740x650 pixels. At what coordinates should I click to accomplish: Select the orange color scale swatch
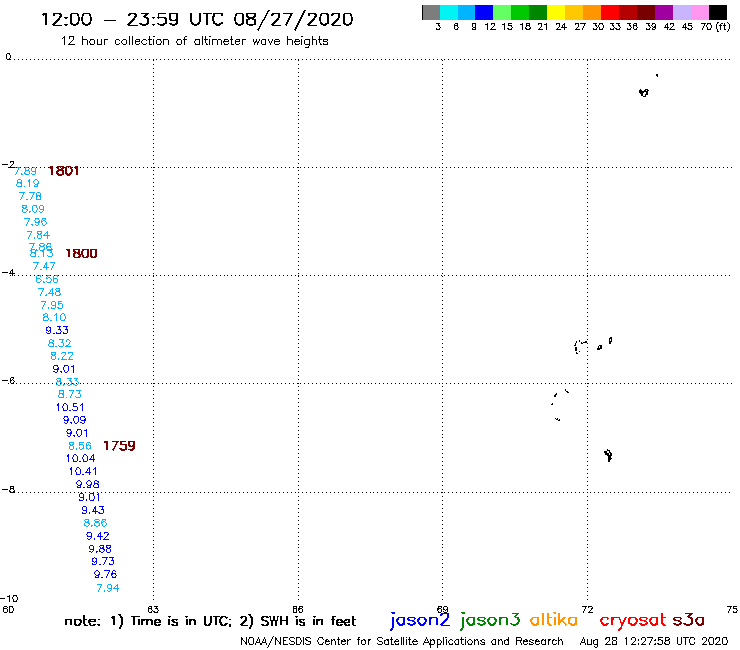pyautogui.click(x=592, y=12)
